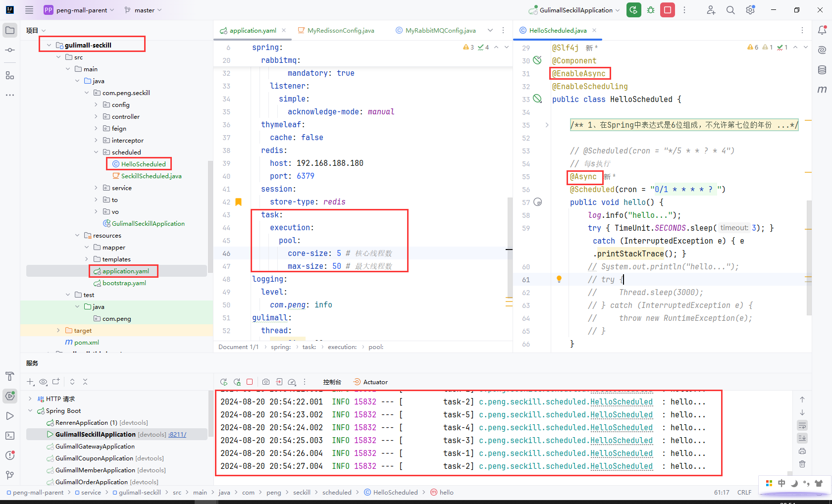The height and width of the screenshot is (504, 832).
Task: Collapse the gulimall-seckill module node
Action: tap(49, 45)
